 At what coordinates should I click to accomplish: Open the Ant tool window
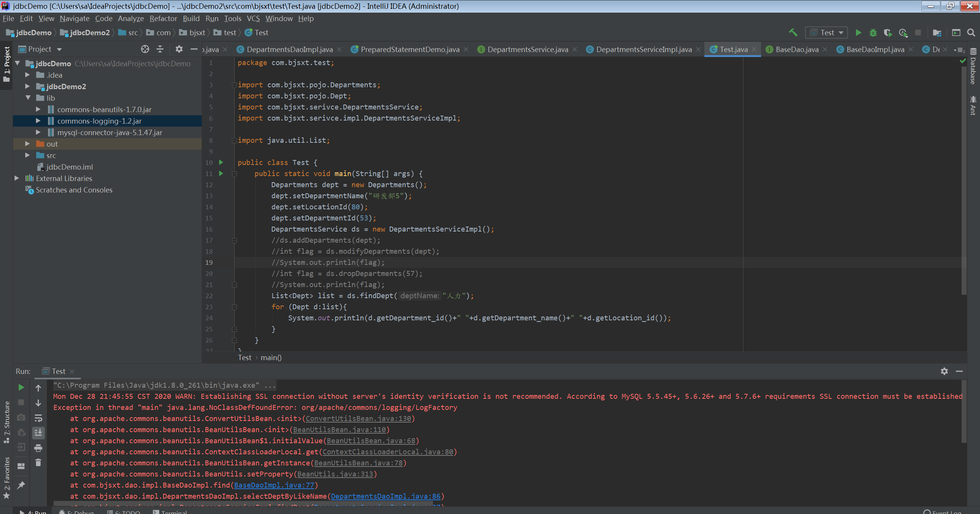(x=973, y=105)
